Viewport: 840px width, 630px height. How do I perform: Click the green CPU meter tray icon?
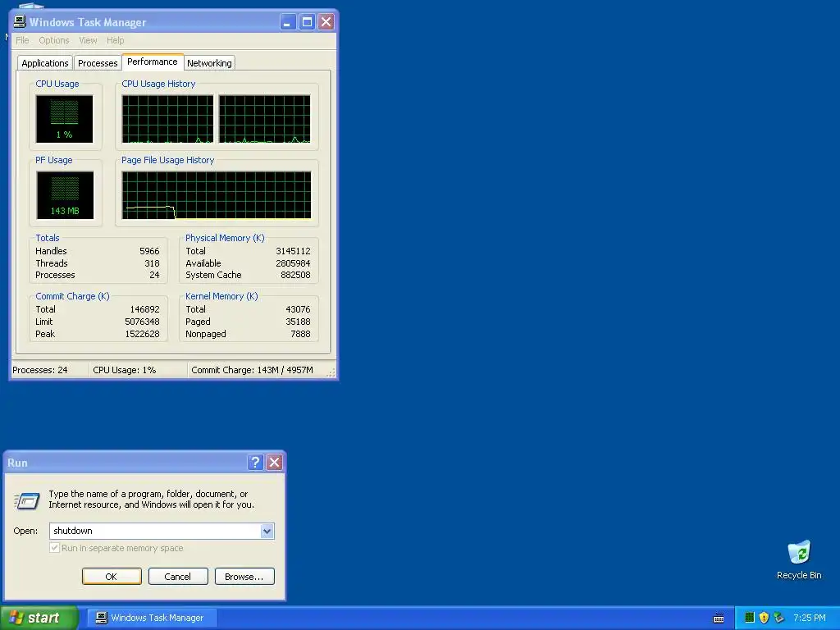tap(750, 618)
